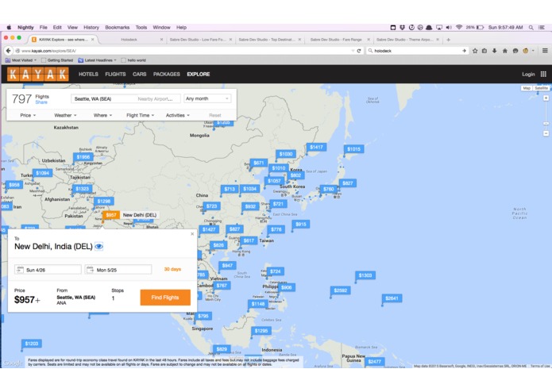Switch to the Map view button

coord(527,88)
